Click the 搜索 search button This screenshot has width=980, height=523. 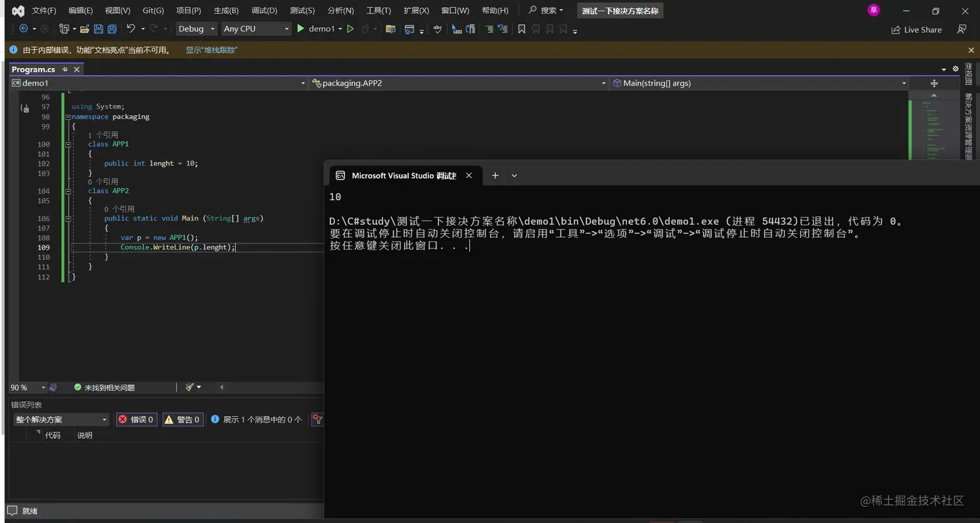coord(546,10)
